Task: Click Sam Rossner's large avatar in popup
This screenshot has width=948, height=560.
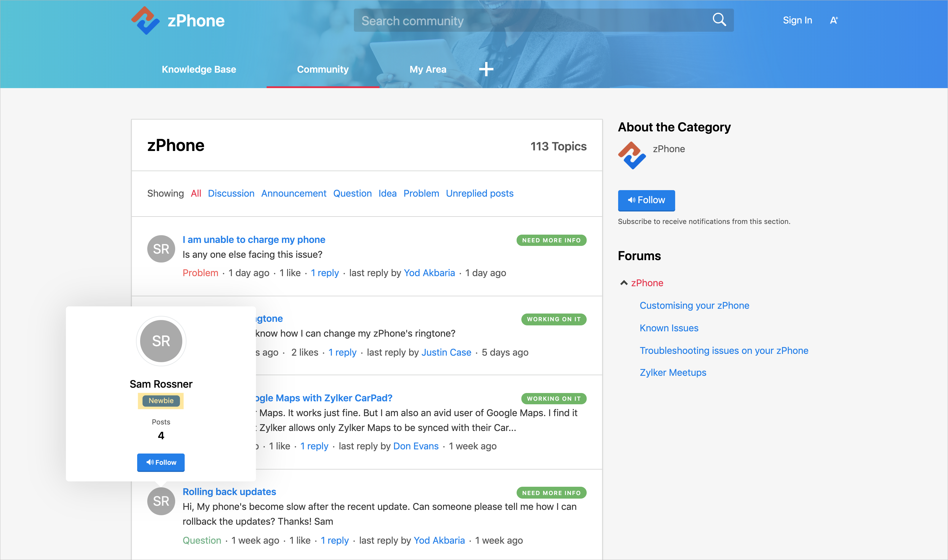Action: [161, 341]
